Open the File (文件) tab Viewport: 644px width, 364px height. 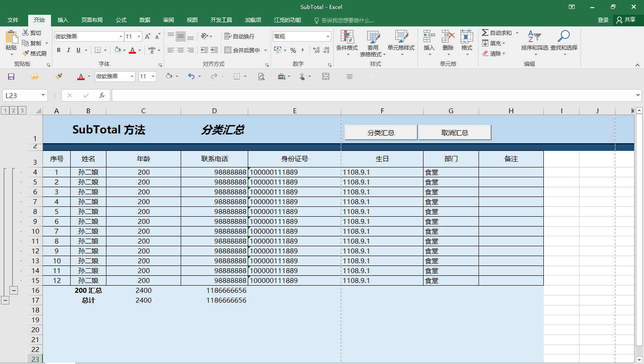13,20
